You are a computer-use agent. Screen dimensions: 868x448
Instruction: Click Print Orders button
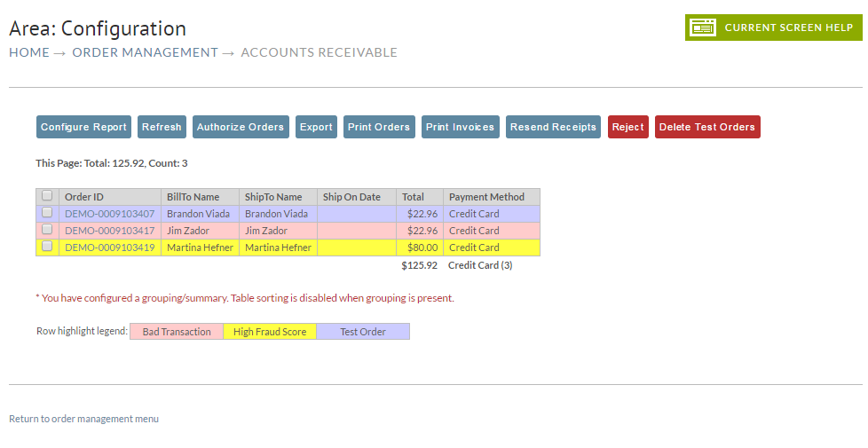(x=379, y=127)
